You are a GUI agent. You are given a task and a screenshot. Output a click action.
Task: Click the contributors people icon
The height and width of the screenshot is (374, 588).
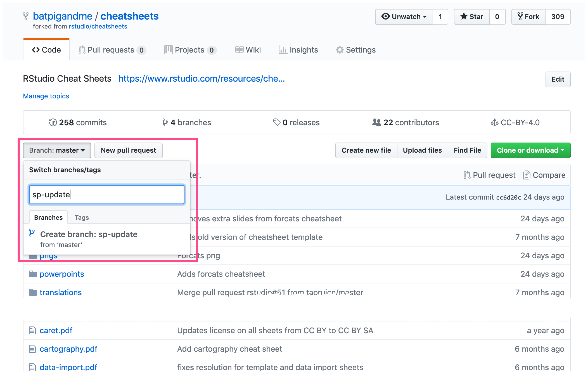click(376, 122)
